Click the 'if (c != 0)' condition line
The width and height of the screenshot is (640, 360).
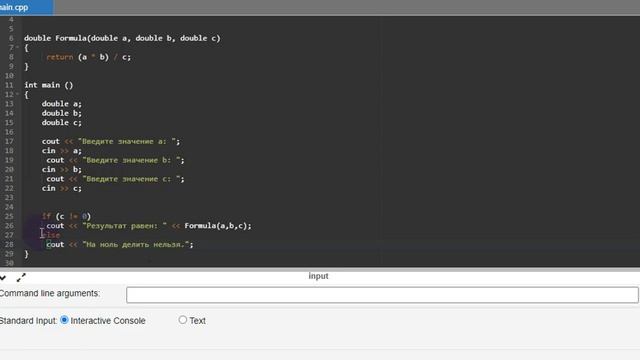point(66,216)
